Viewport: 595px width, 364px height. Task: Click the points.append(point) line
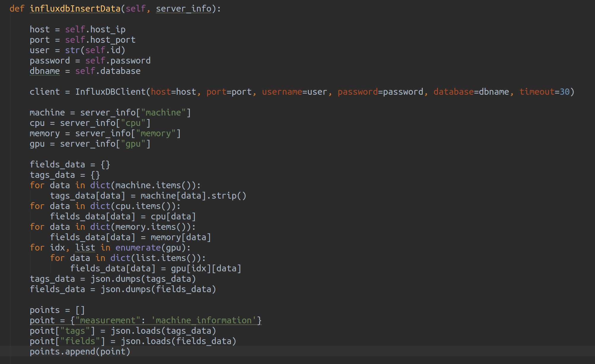pyautogui.click(x=80, y=352)
